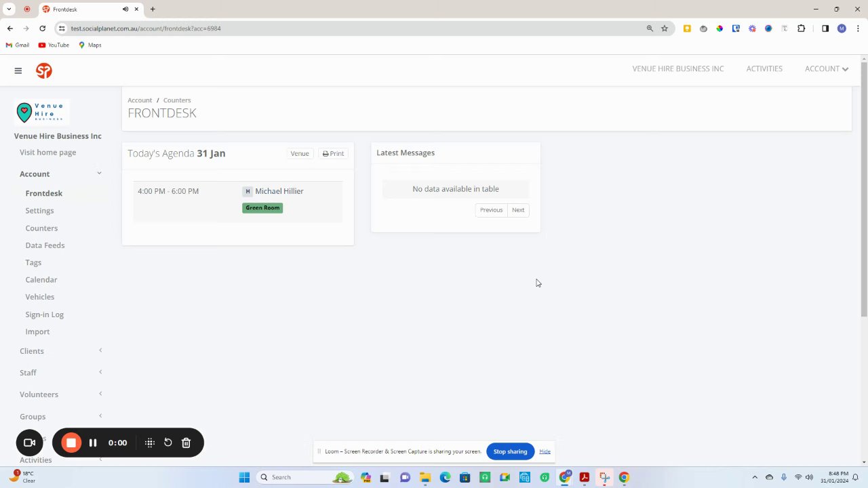Click the zoom magnifier in address bar

[x=650, y=28]
